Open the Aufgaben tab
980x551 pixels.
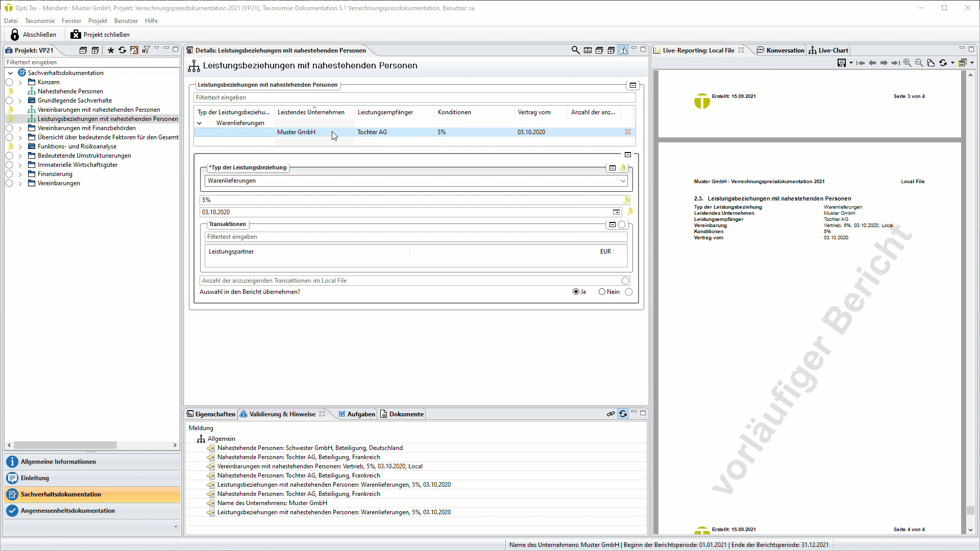tap(357, 414)
